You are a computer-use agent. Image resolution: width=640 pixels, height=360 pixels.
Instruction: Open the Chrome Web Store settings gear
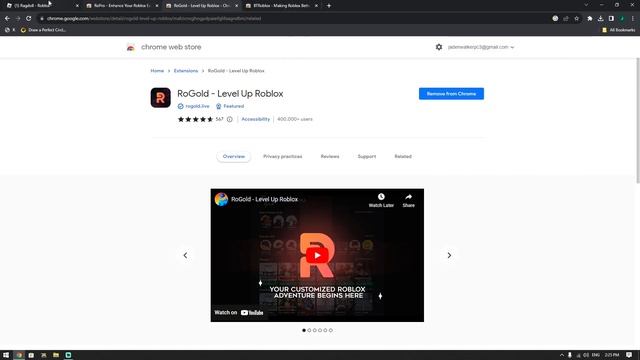pyautogui.click(x=439, y=47)
